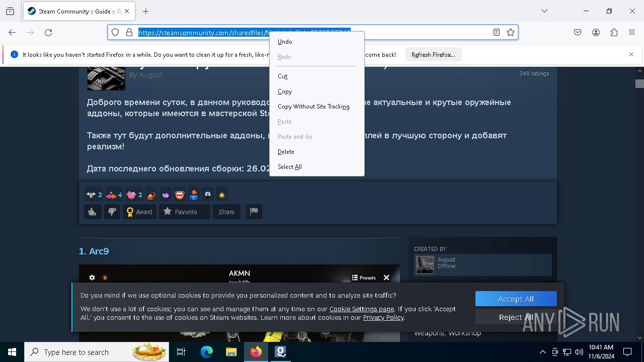Choose Delete in the context menu
The height and width of the screenshot is (362, 644).
[x=316, y=152]
